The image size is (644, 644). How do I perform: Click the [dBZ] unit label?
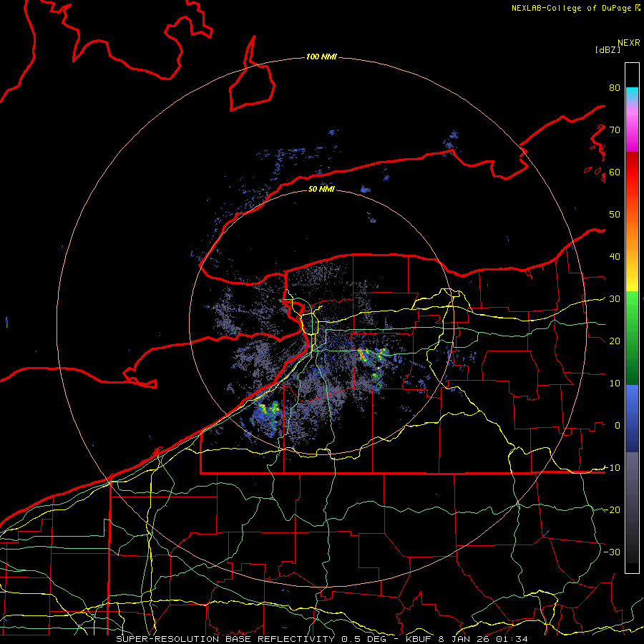click(608, 49)
